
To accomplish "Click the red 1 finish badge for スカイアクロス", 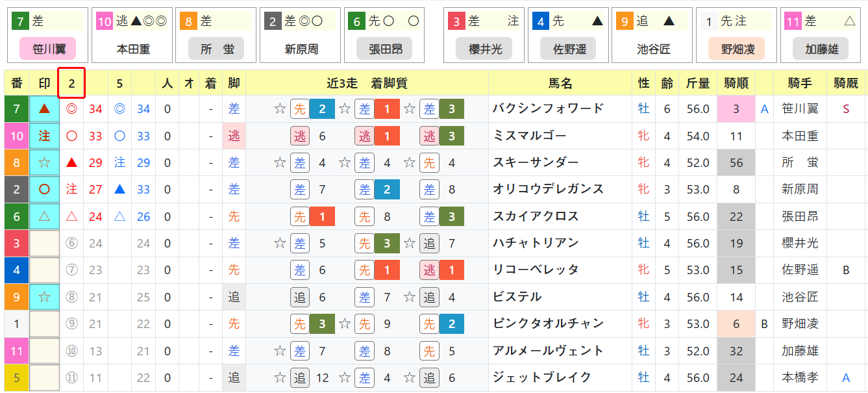I will 322,216.
